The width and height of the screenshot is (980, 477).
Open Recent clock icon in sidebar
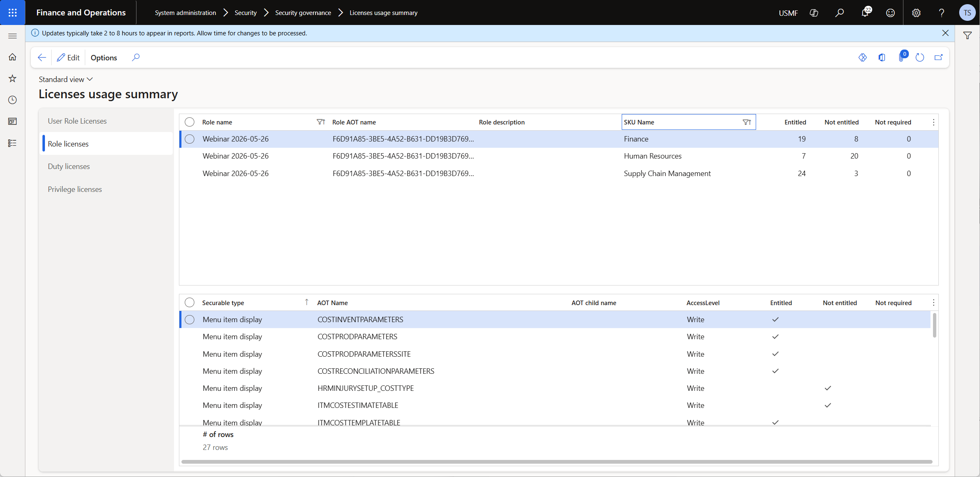(x=12, y=100)
